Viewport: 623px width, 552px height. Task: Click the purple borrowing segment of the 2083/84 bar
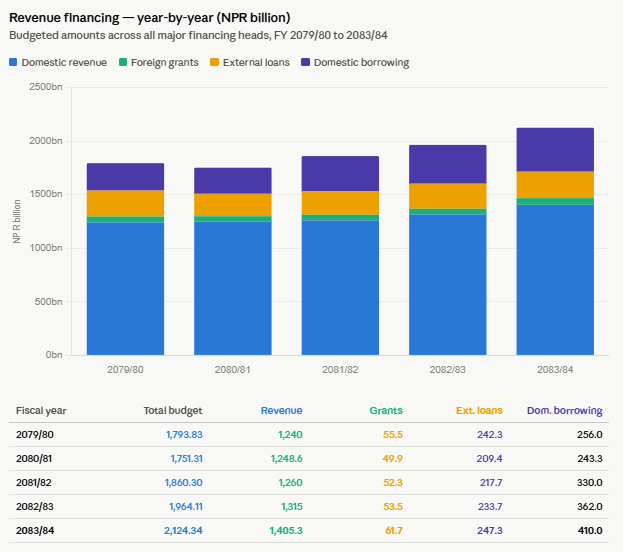pos(555,150)
